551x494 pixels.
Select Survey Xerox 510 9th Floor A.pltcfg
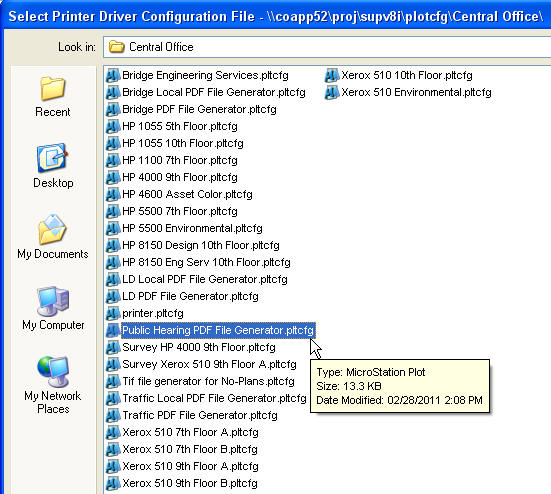click(209, 364)
